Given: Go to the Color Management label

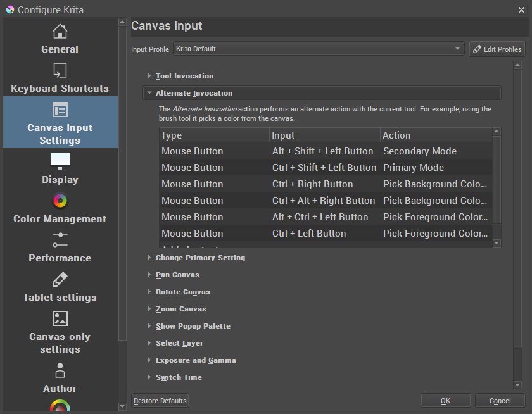Looking at the screenshot, I should [60, 219].
